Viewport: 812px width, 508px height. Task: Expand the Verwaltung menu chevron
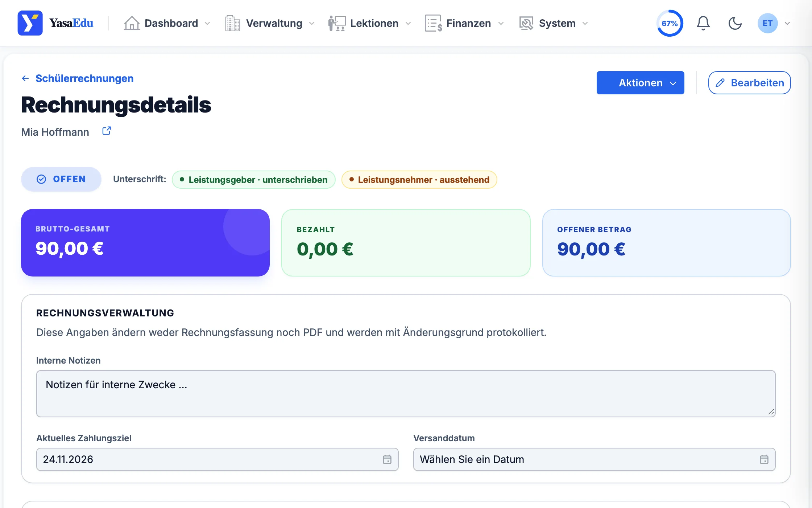(x=312, y=24)
